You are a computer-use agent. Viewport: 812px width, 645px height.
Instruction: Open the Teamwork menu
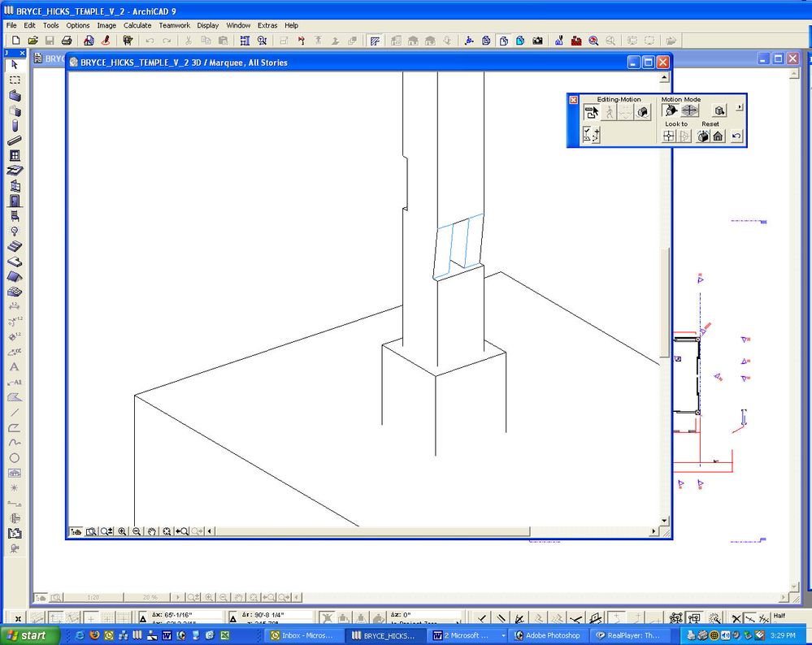pyautogui.click(x=174, y=25)
